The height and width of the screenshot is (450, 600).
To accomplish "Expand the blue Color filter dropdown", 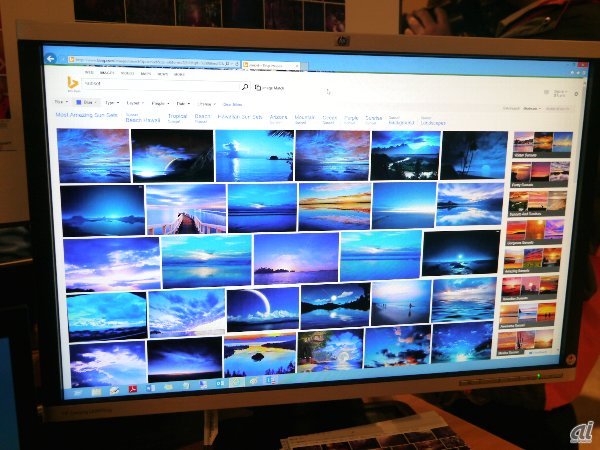I will (87, 102).
